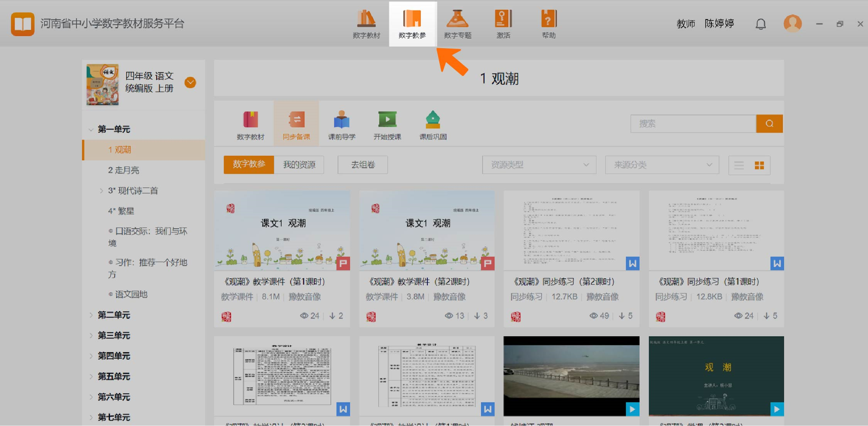Expand 第四单元 unit

[91, 356]
